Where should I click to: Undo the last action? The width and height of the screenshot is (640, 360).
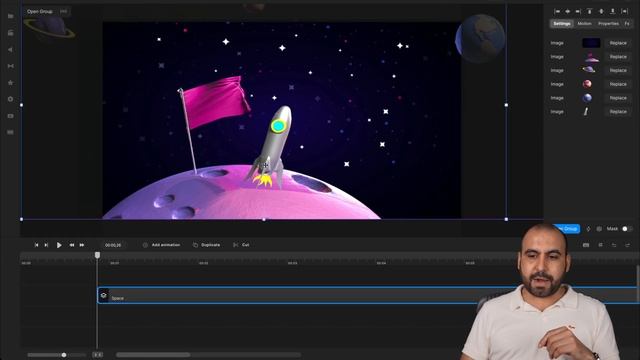click(614, 245)
